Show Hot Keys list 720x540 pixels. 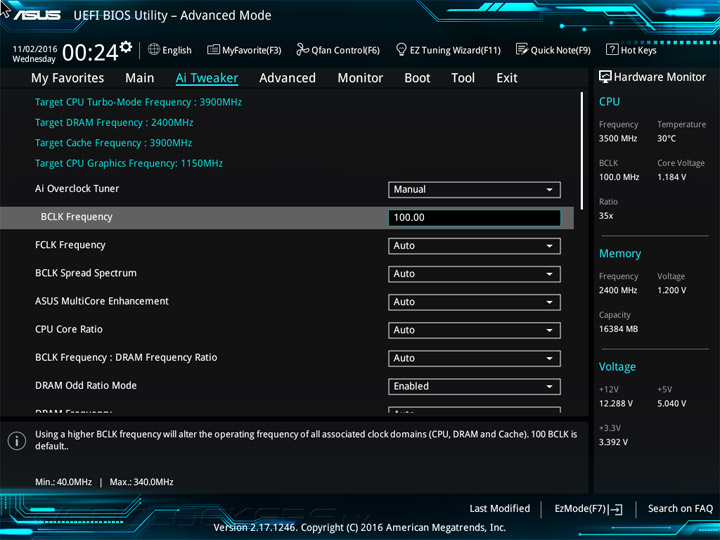pyautogui.click(x=631, y=50)
